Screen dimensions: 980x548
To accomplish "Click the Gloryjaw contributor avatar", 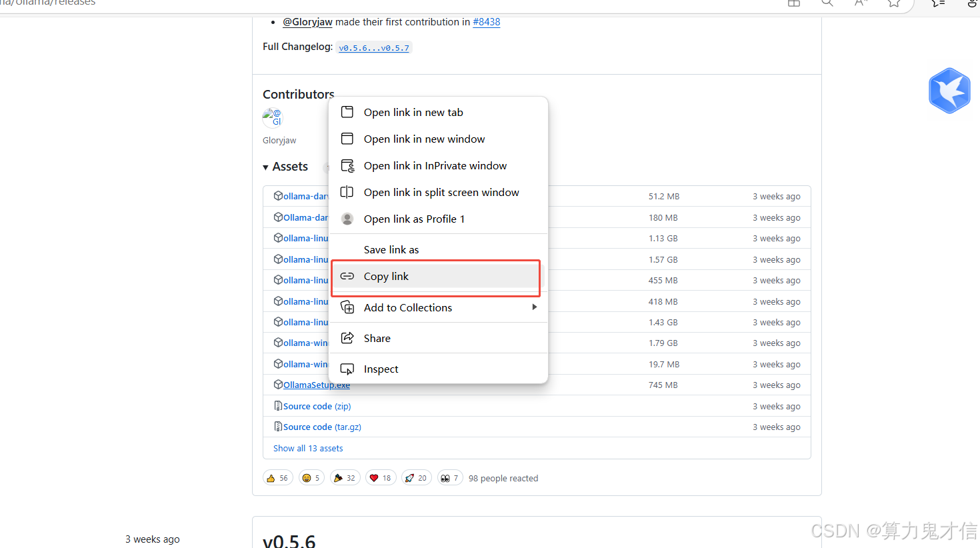I will coord(273,117).
